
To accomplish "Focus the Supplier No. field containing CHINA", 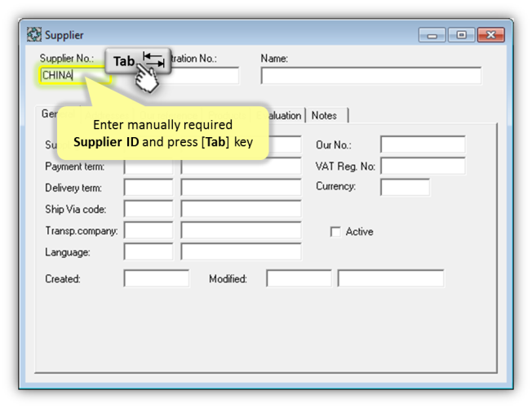I will coord(74,75).
